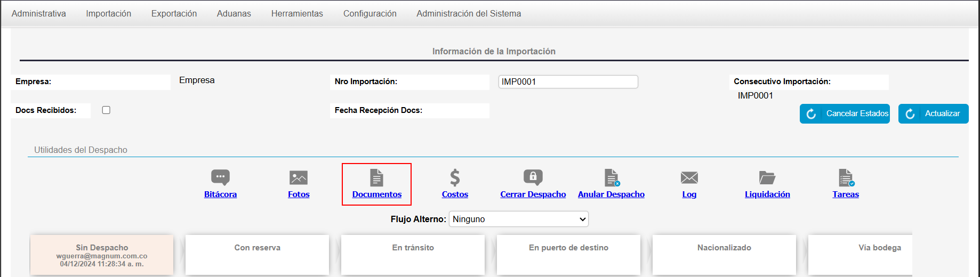
Task: Click the Bitácora speech bubble icon
Action: coord(220,177)
